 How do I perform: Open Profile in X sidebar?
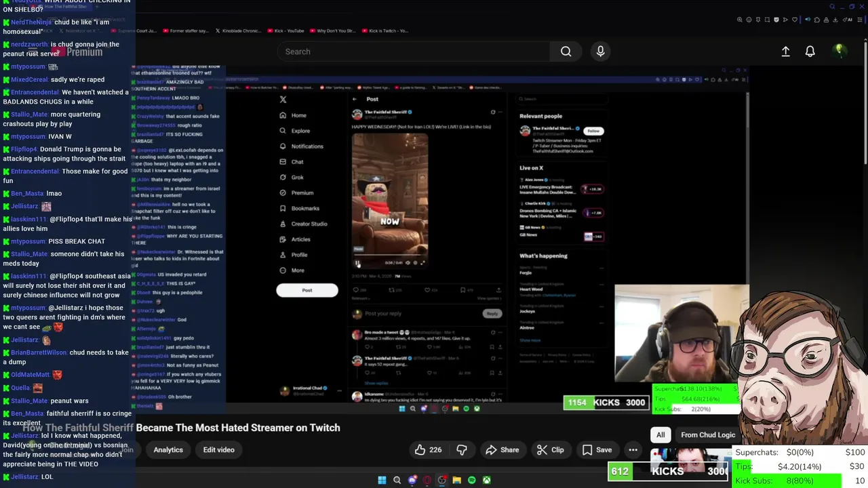[x=293, y=255]
